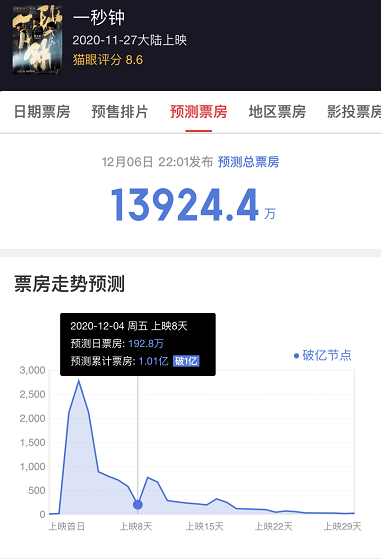Click the 上映15天 axis label
Image resolution: width=381 pixels, height=559 pixels.
pyautogui.click(x=205, y=526)
